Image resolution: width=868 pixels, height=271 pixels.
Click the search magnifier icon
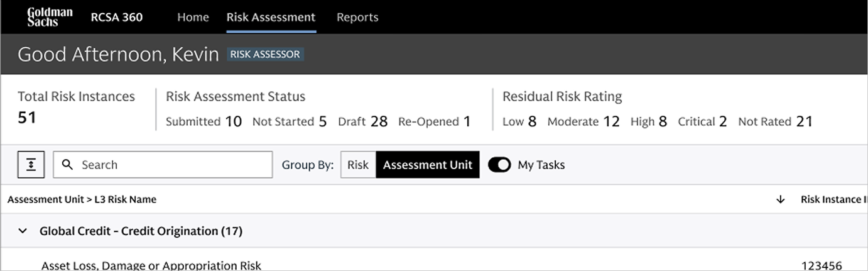click(x=68, y=165)
